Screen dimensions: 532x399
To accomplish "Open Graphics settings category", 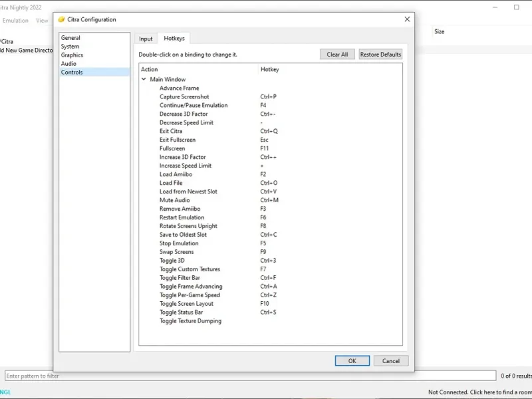I will pos(94,55).
